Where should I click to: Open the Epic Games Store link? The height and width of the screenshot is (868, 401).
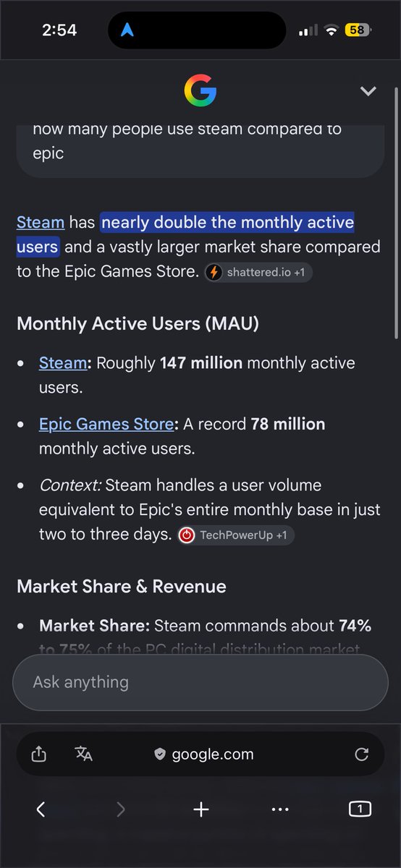[x=106, y=424]
